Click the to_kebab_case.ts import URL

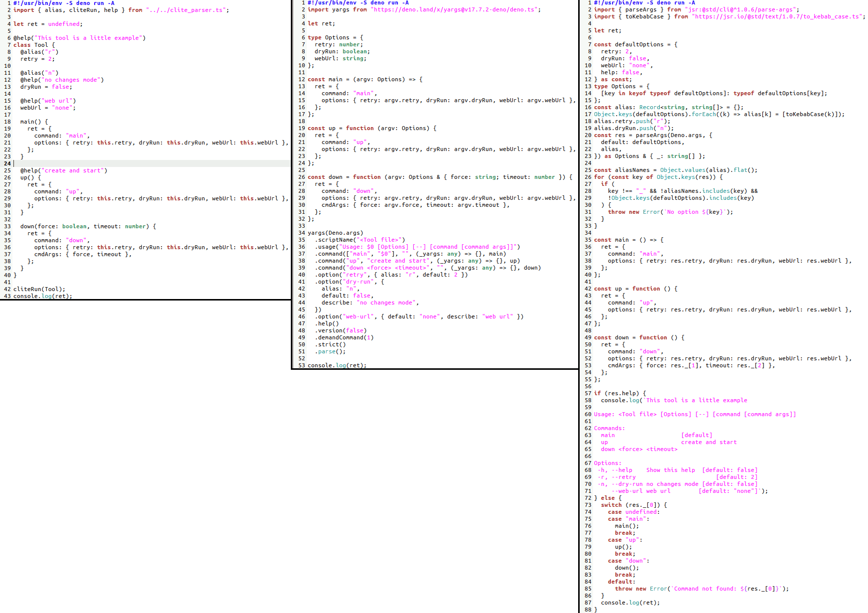pyautogui.click(x=777, y=16)
